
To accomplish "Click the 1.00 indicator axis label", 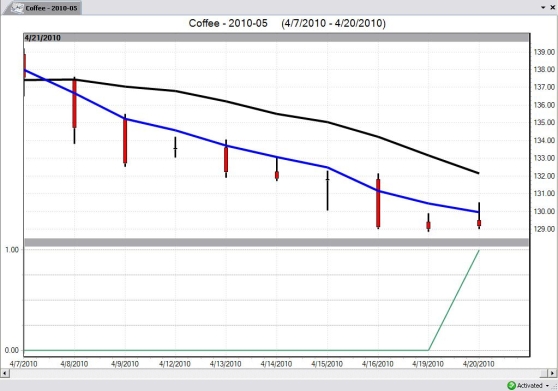I will 12,250.
